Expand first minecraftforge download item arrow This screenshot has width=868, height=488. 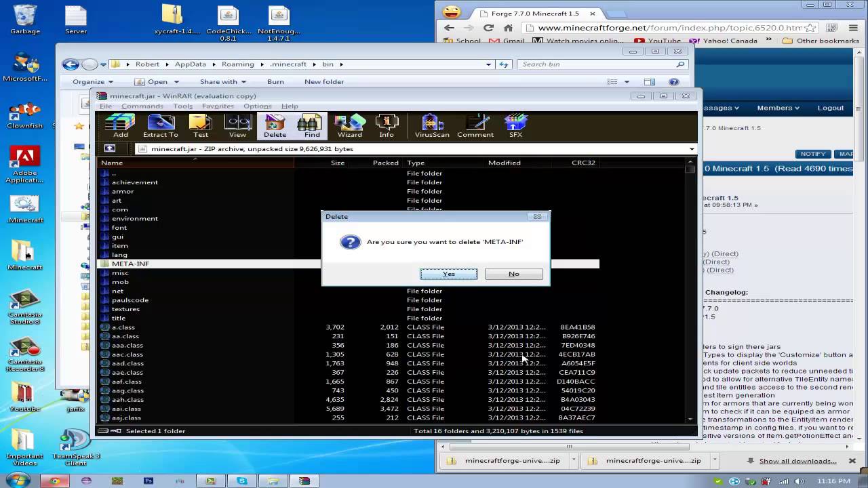coord(574,460)
